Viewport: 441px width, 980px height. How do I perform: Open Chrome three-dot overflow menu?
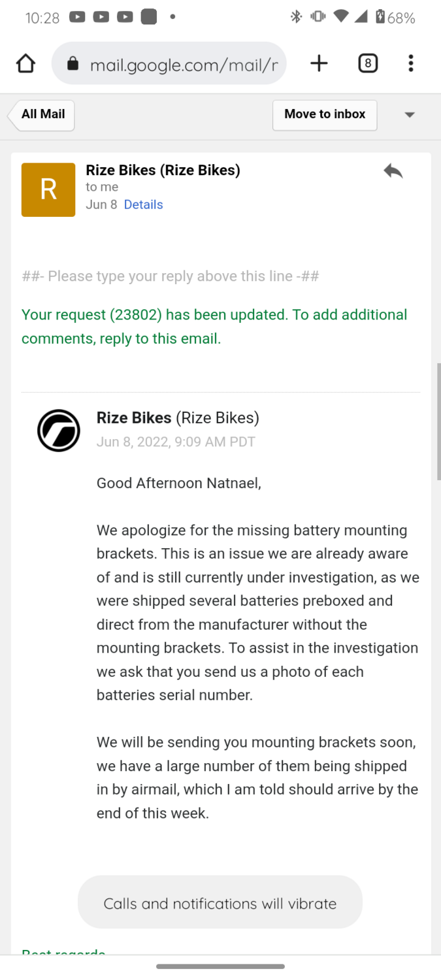click(410, 63)
